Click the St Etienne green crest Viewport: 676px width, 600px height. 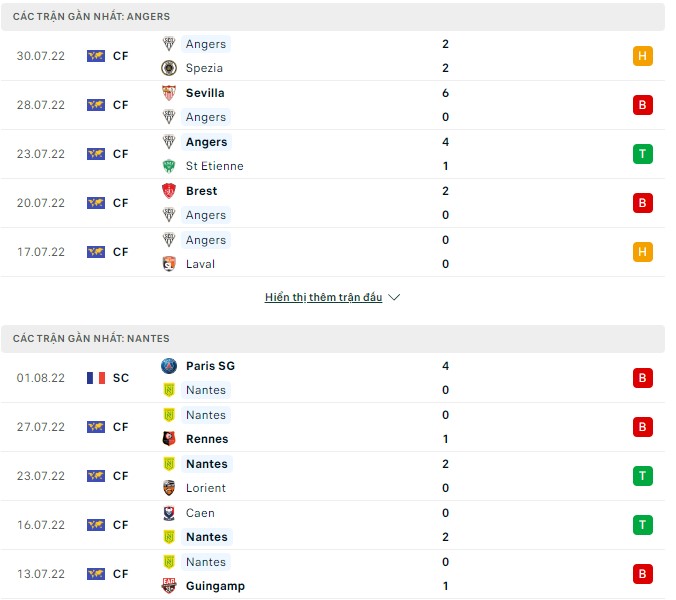click(169, 166)
